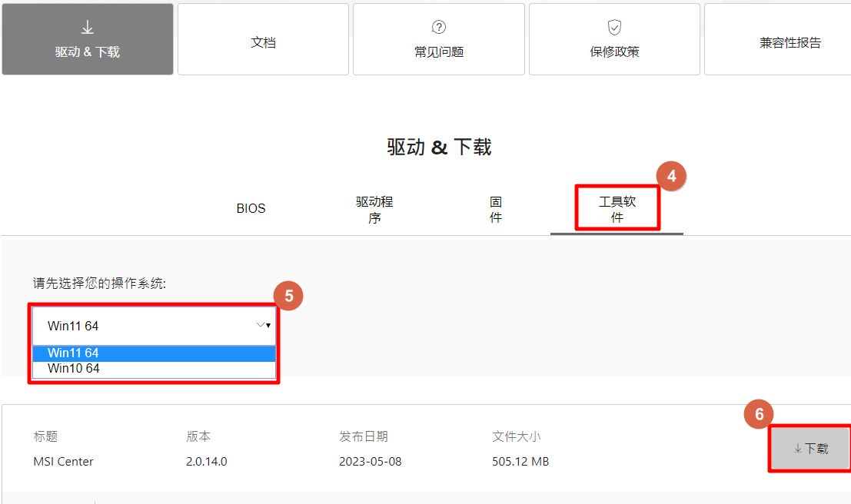Click the 工具软件 tab
This screenshot has width=851, height=504.
tap(617, 207)
